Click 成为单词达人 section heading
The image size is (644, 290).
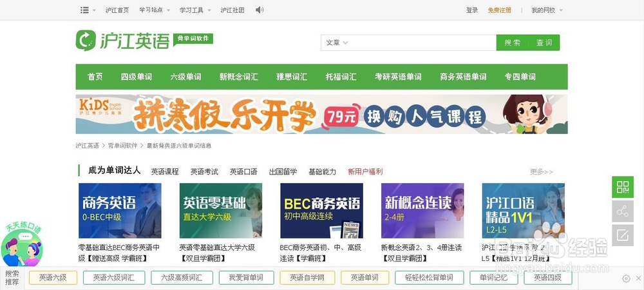click(114, 170)
